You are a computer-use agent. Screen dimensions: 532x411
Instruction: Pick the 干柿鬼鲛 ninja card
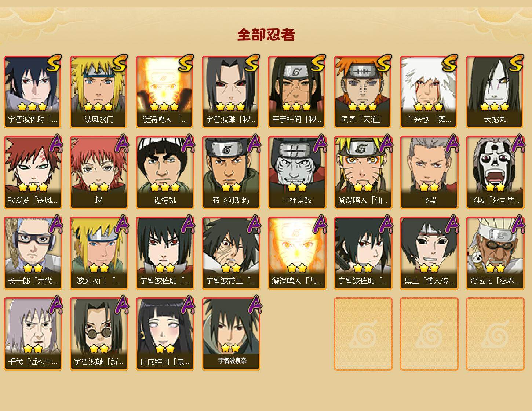(297, 172)
